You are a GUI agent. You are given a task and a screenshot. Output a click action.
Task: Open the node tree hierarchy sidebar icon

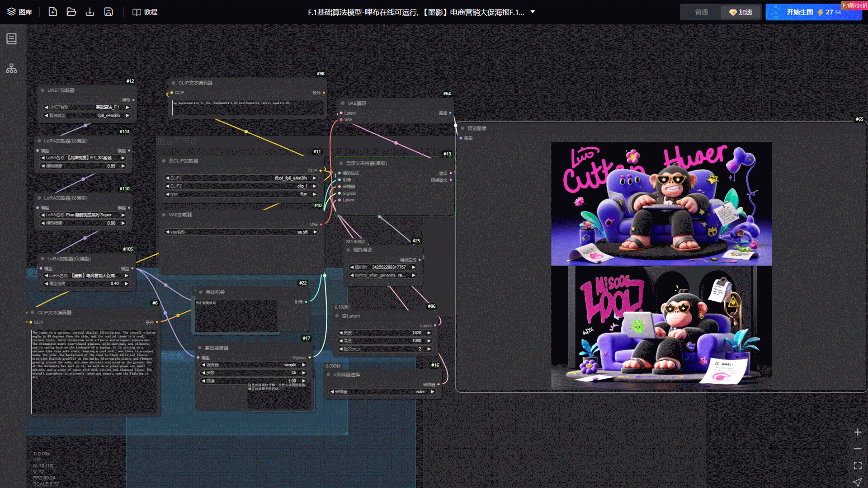(11, 68)
